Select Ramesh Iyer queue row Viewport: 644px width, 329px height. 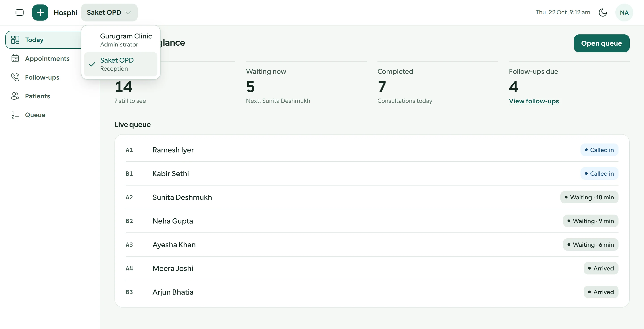pos(372,150)
